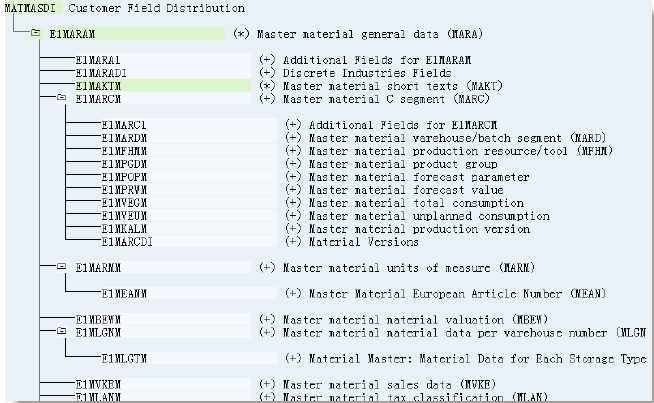Select the E1MKALM segment
Screen dimensions: 654x403
click(124, 228)
